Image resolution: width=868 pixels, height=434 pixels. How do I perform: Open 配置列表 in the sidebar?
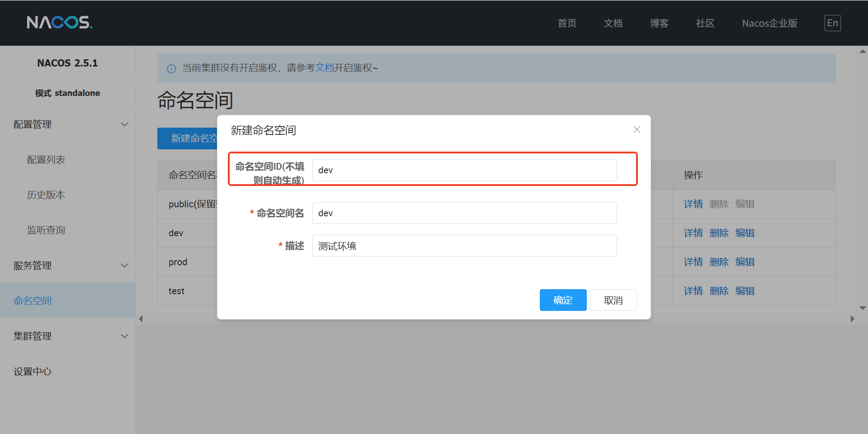tap(46, 159)
